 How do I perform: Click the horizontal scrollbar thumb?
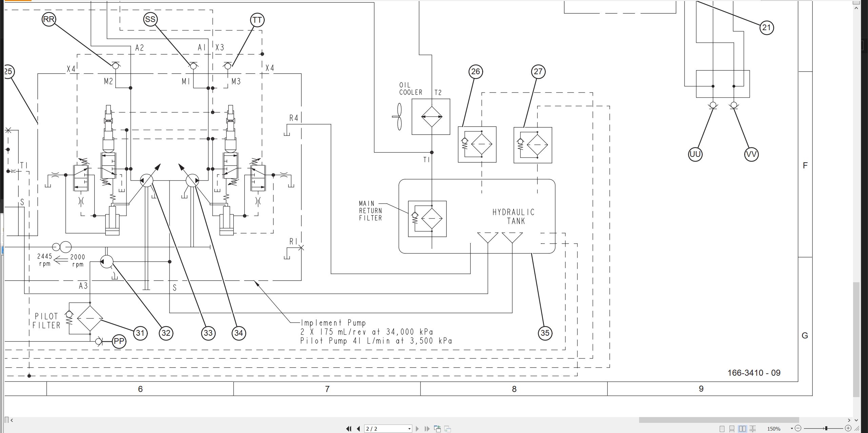719,420
